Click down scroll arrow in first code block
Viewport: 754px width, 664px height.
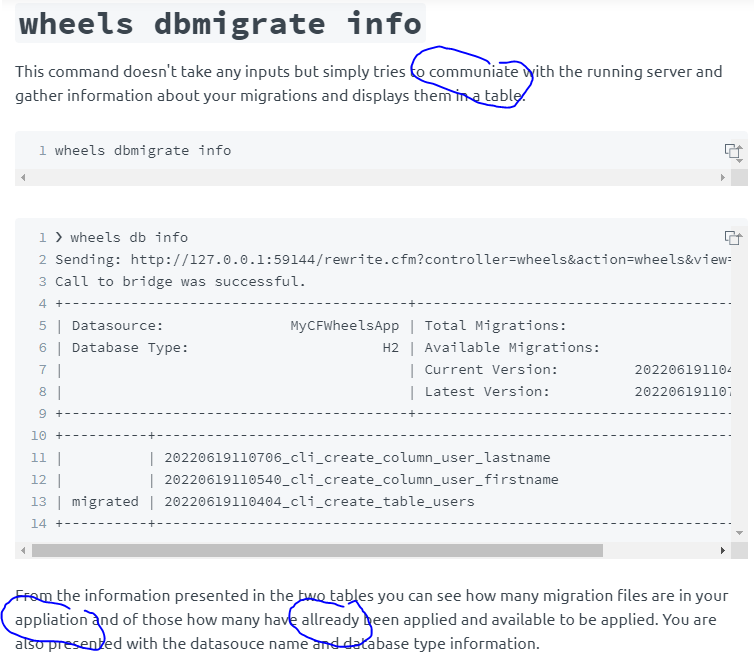pyautogui.click(x=739, y=161)
